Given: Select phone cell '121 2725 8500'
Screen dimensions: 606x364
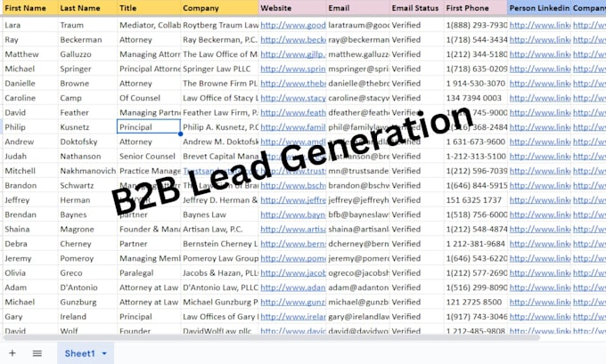Looking at the screenshot, I should pos(476,303).
